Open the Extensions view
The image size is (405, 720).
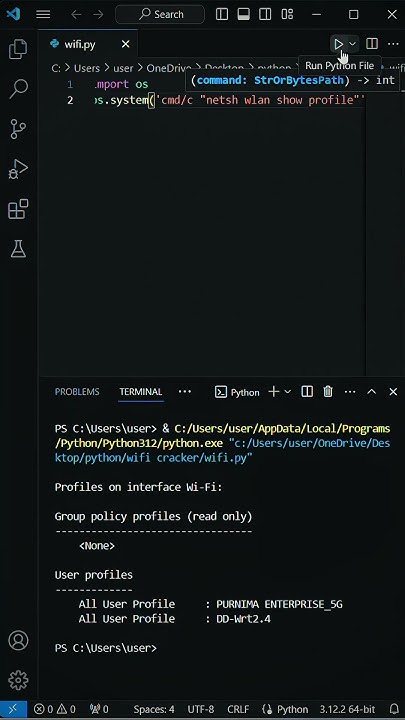tap(18, 209)
